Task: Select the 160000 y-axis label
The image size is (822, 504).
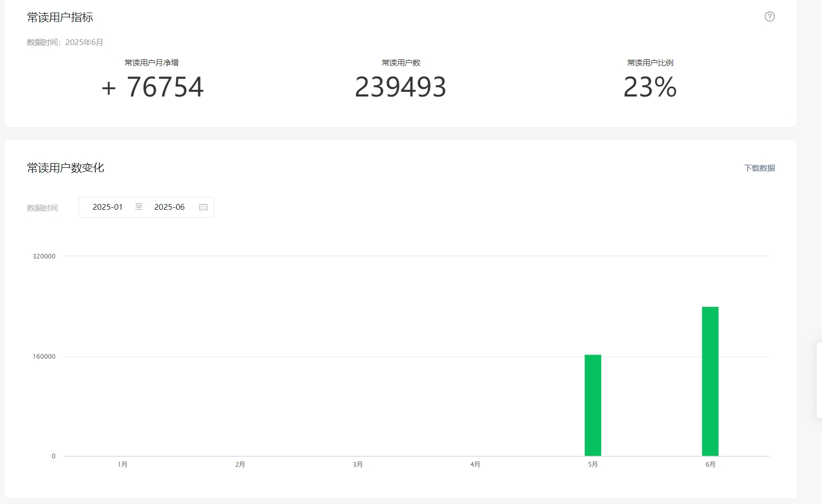Action: 44,357
